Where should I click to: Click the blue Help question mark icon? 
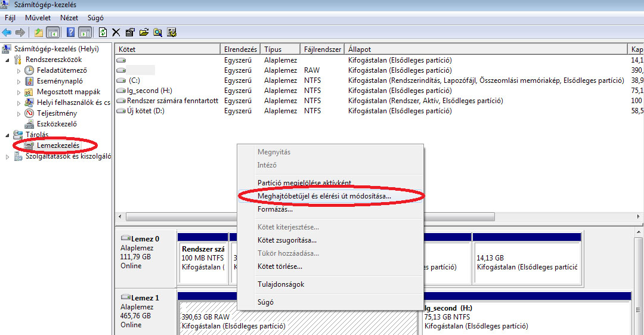point(71,32)
